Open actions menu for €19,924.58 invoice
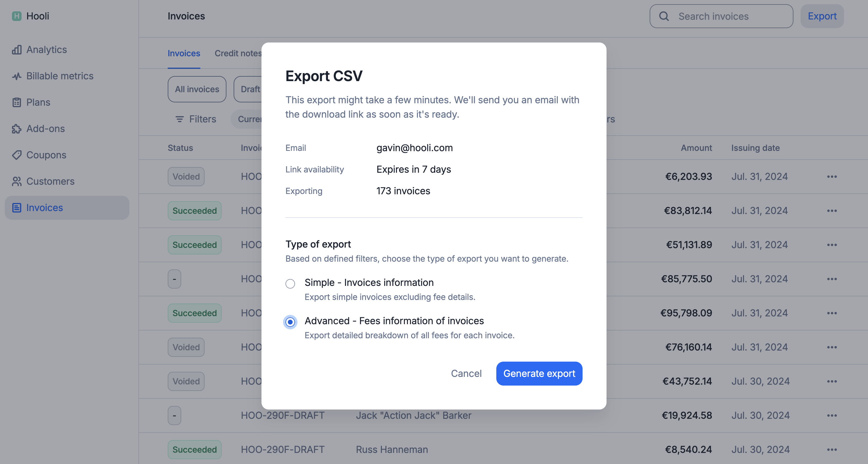The image size is (868, 464). [x=831, y=416]
